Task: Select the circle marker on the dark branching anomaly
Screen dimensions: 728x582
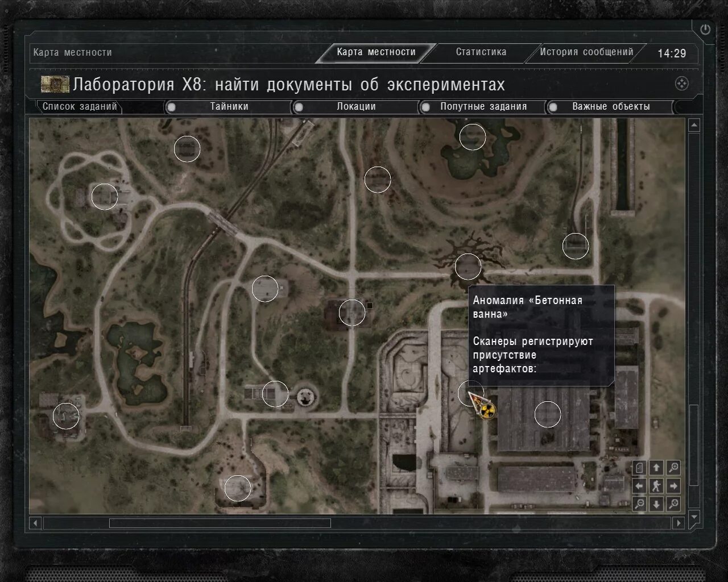Action: [468, 267]
